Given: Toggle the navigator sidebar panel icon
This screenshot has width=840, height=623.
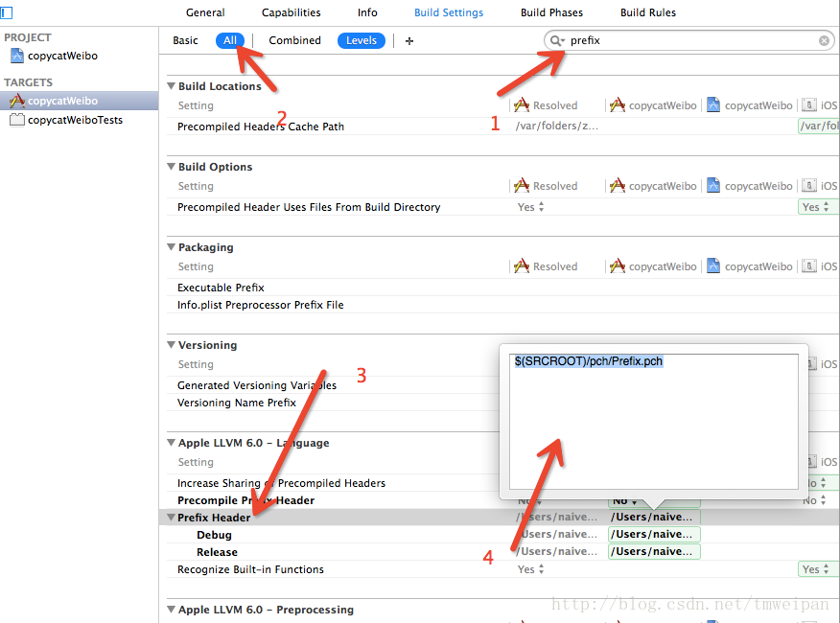Looking at the screenshot, I should click(6, 12).
